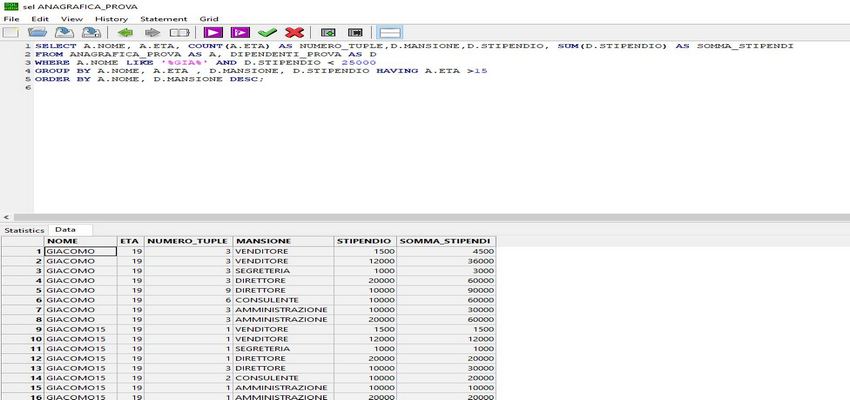Click the CONSULENTE cell in row 6
Viewport: 850px width, 400px height.
click(284, 300)
